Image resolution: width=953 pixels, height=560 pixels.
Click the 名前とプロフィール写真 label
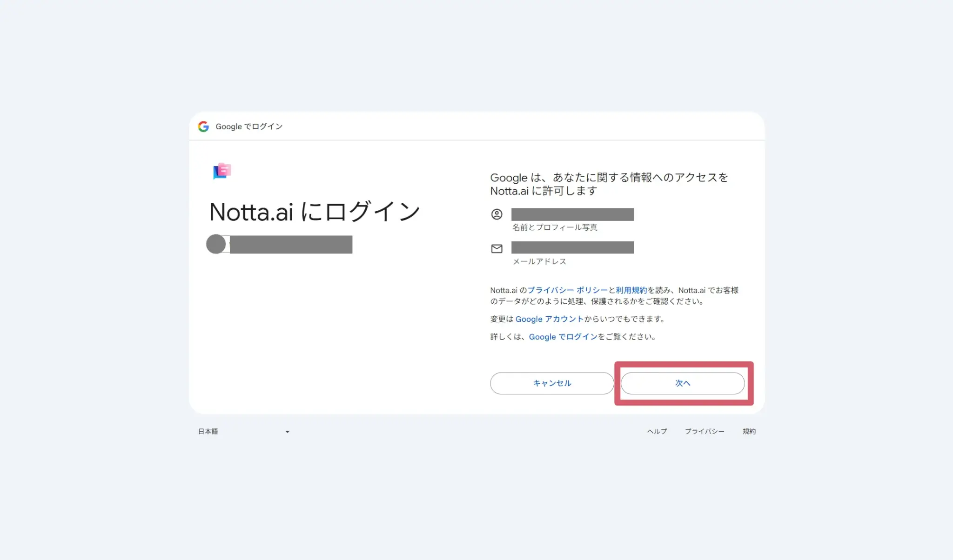[x=555, y=227]
